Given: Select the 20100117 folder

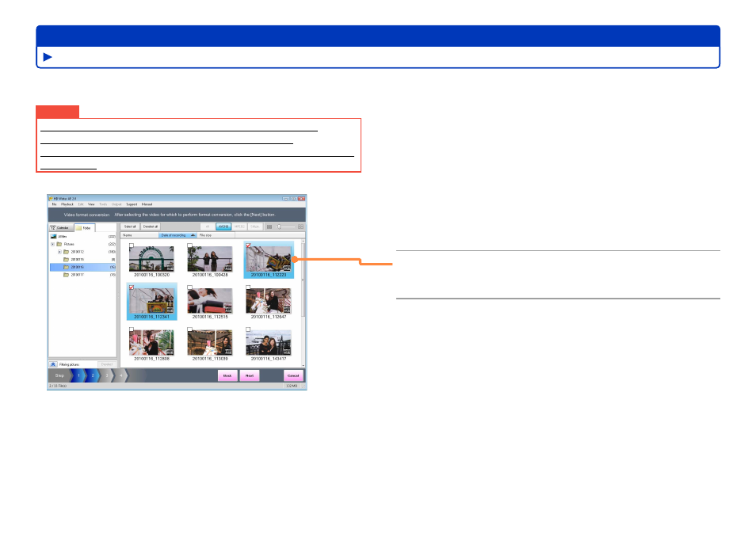Looking at the screenshot, I should (x=77, y=275).
